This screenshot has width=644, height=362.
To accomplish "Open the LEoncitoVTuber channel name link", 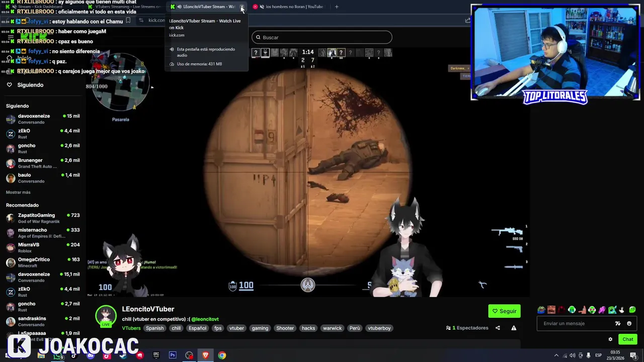I will click(148, 309).
